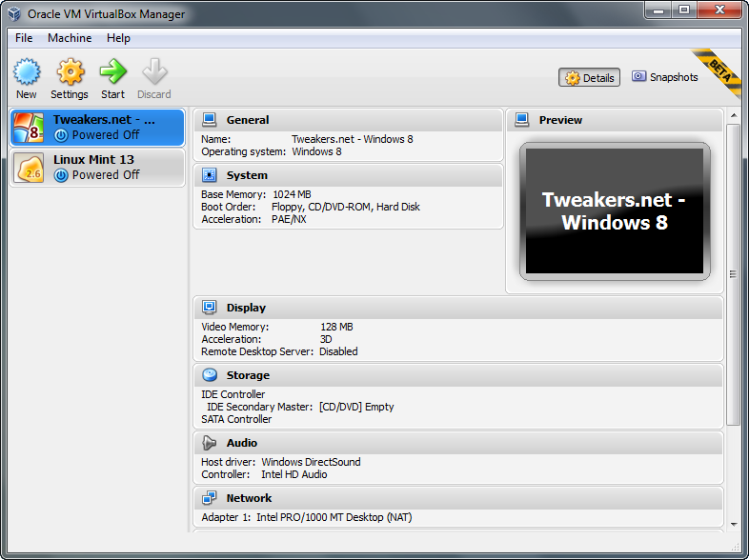The width and height of the screenshot is (749, 560).
Task: Click the camera icon beside Snapshots
Action: (638, 76)
